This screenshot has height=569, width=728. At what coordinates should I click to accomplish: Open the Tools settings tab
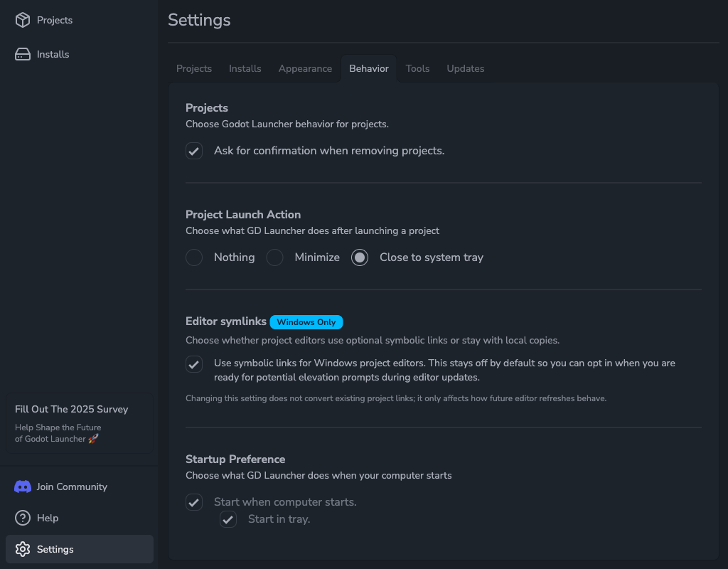point(417,68)
